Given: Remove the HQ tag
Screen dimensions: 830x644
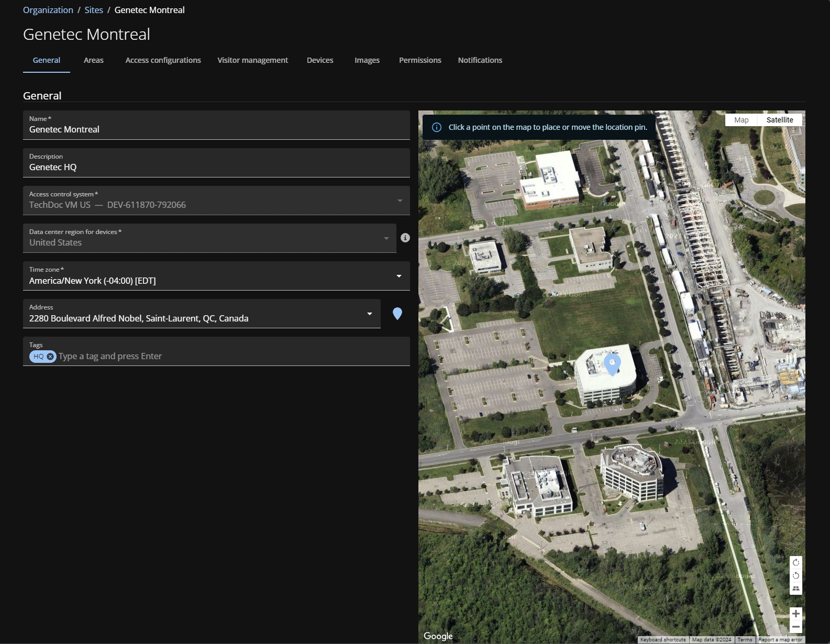Looking at the screenshot, I should tap(50, 357).
